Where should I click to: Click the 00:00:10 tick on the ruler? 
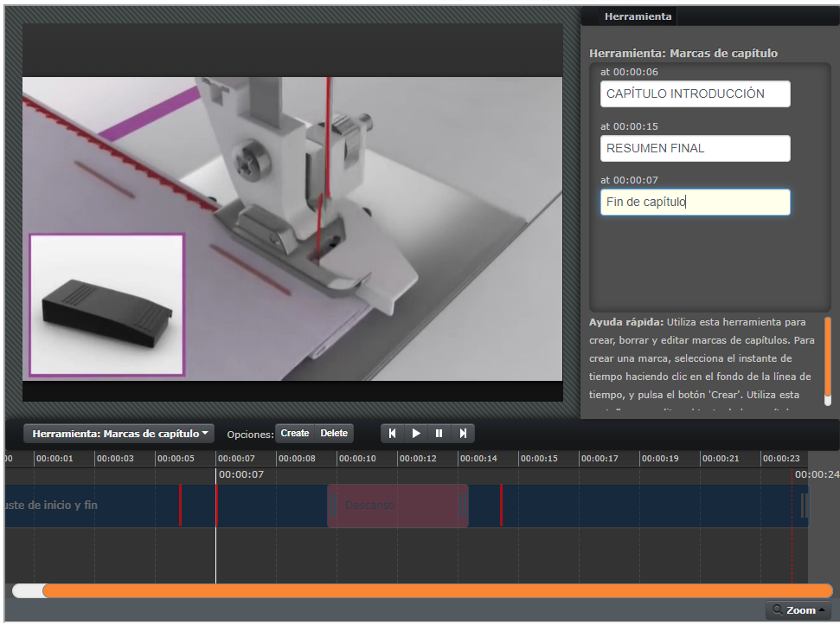[356, 459]
